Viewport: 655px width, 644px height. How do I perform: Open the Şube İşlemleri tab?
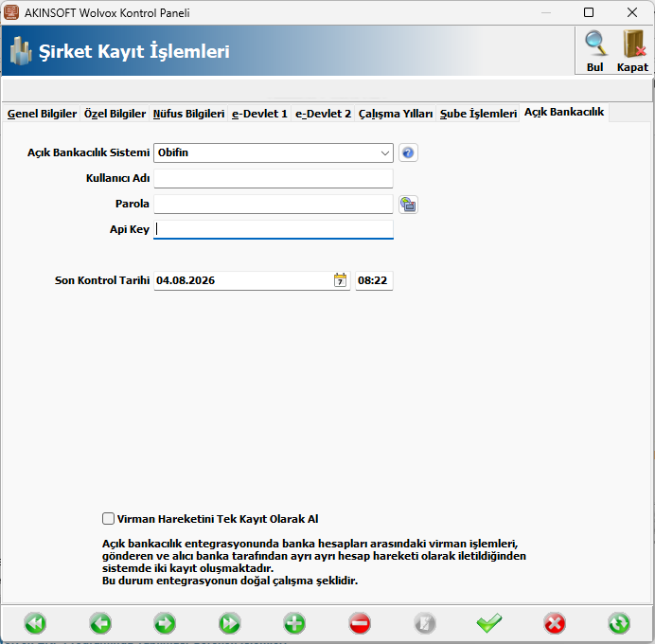tap(478, 114)
